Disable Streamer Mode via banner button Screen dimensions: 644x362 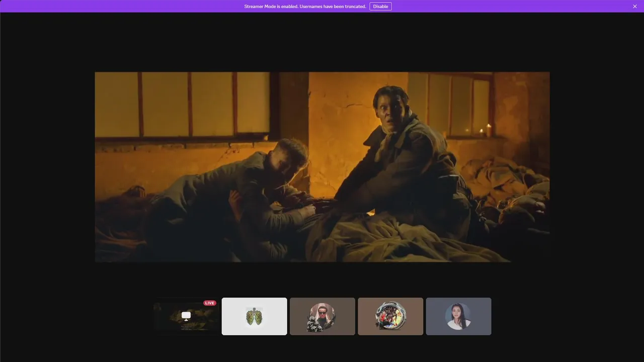point(380,7)
